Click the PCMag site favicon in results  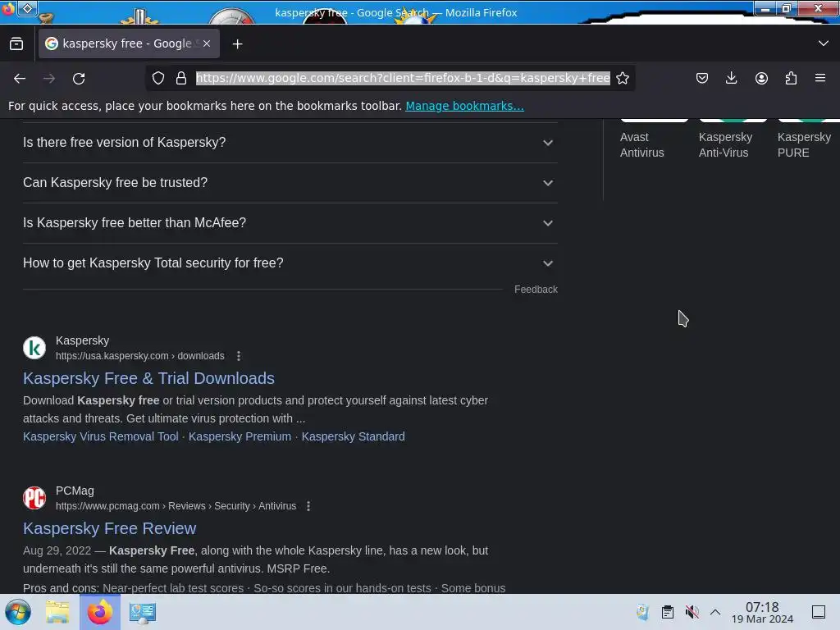(x=34, y=498)
